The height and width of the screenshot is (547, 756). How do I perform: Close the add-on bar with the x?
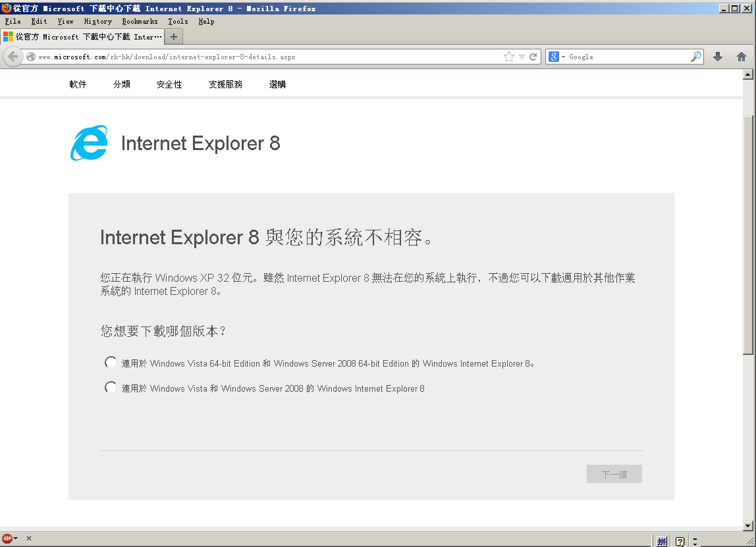tap(29, 538)
